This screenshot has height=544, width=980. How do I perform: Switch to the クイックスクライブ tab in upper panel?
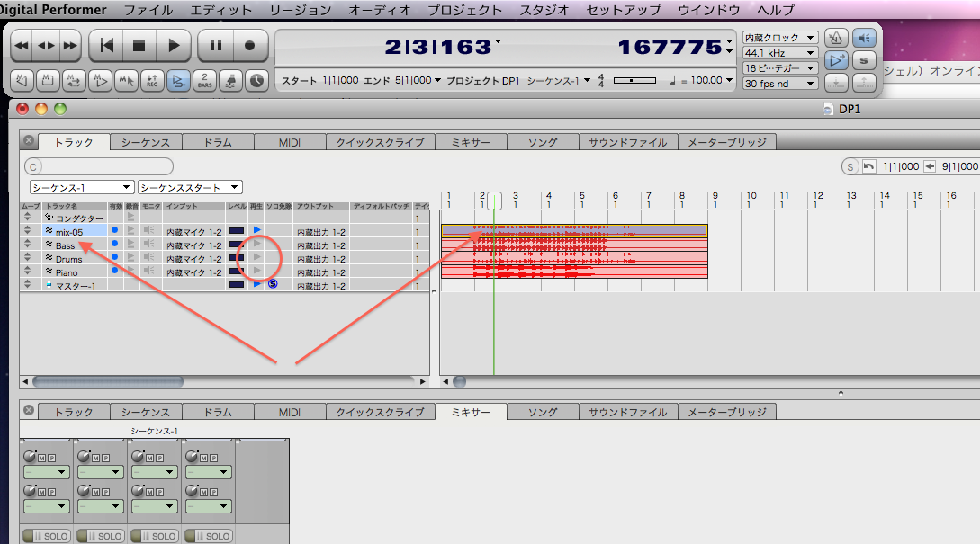pos(380,142)
